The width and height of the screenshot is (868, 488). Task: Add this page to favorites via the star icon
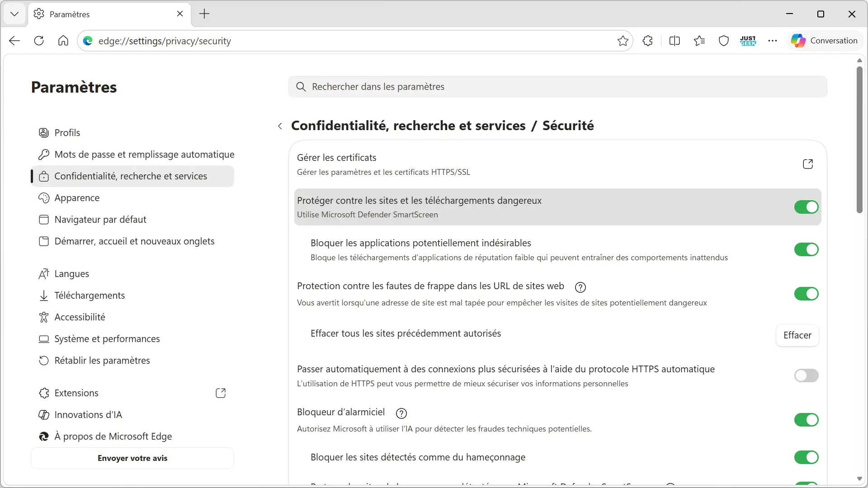click(623, 41)
